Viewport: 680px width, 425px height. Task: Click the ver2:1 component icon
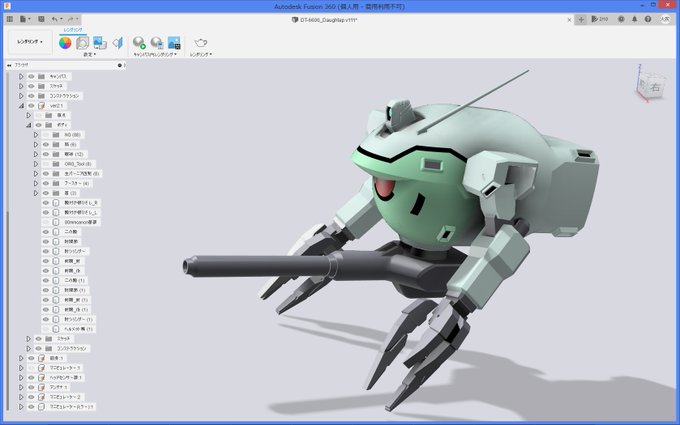[x=42, y=105]
